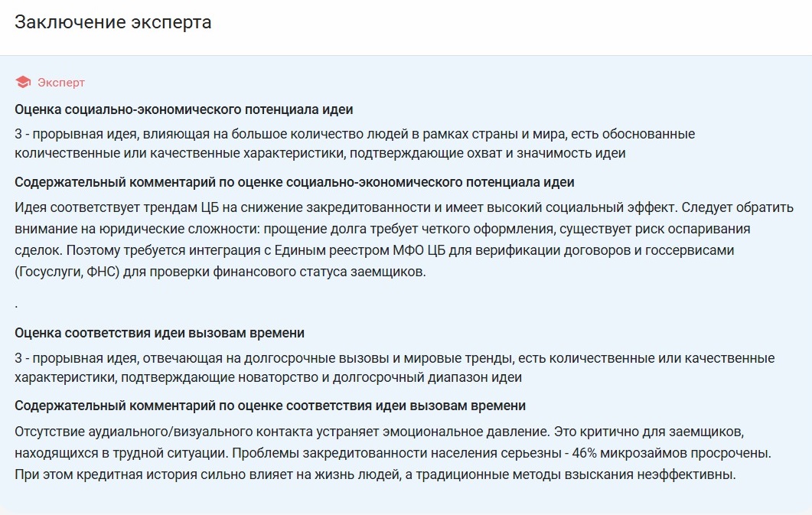Click text "3 - прорывная идея, отвечающая на долгосрочные"
This screenshot has width=812, height=515.
click(x=395, y=358)
